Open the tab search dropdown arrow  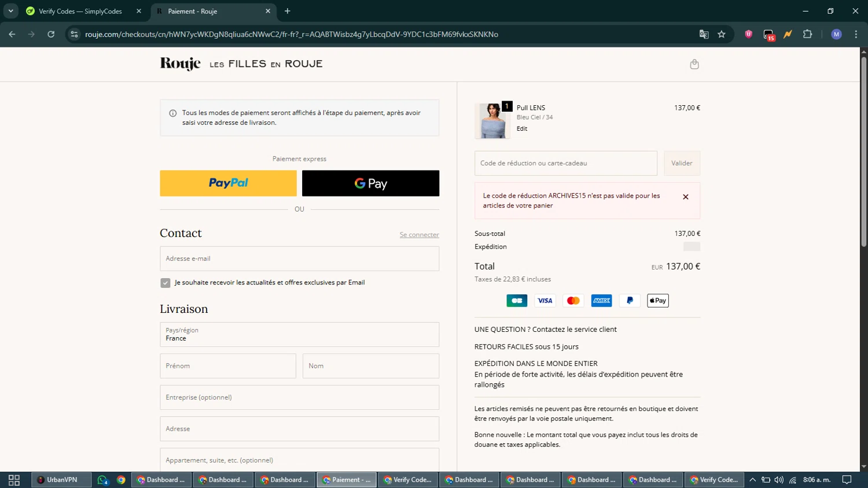pyautogui.click(x=10, y=11)
